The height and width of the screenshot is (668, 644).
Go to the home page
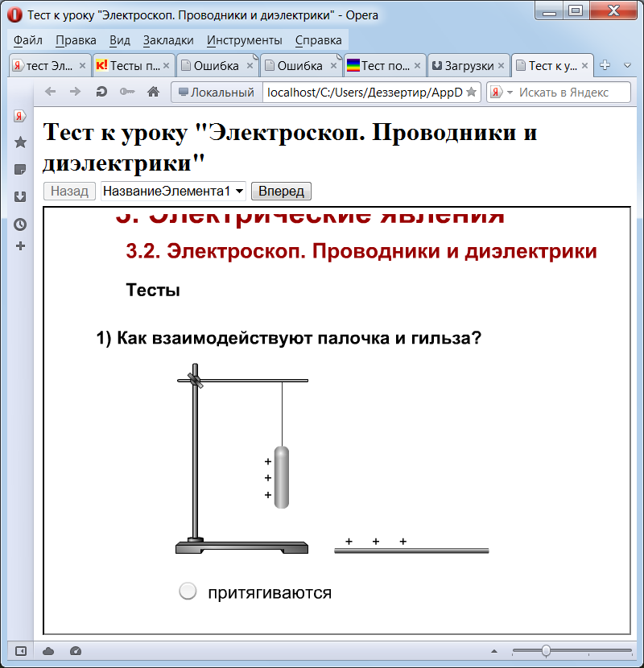tap(154, 92)
